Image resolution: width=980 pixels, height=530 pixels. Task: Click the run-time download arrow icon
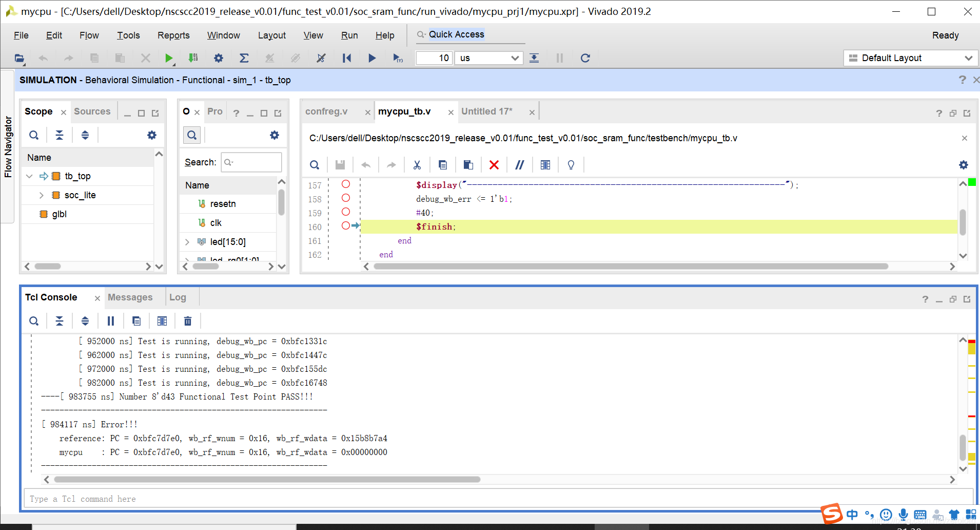(x=534, y=58)
